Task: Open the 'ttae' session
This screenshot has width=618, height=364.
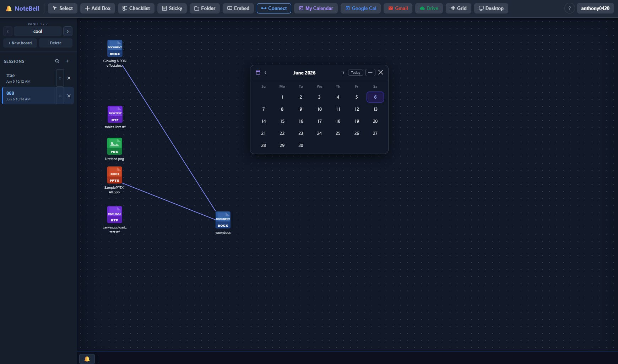Action: pyautogui.click(x=29, y=78)
